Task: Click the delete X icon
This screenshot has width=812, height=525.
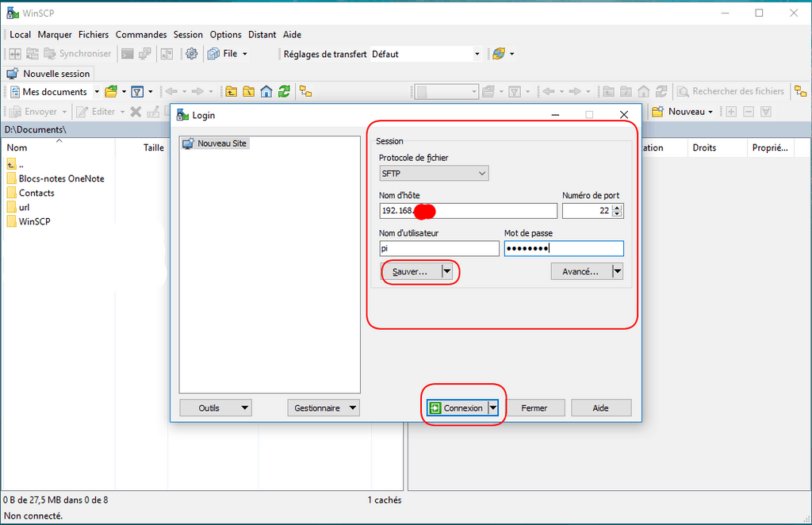Action: click(x=136, y=111)
